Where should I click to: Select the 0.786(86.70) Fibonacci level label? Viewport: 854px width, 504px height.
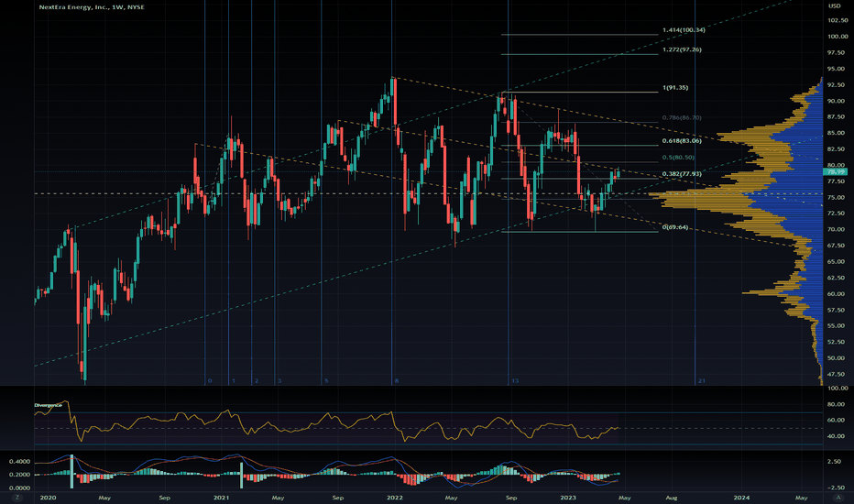(x=682, y=117)
